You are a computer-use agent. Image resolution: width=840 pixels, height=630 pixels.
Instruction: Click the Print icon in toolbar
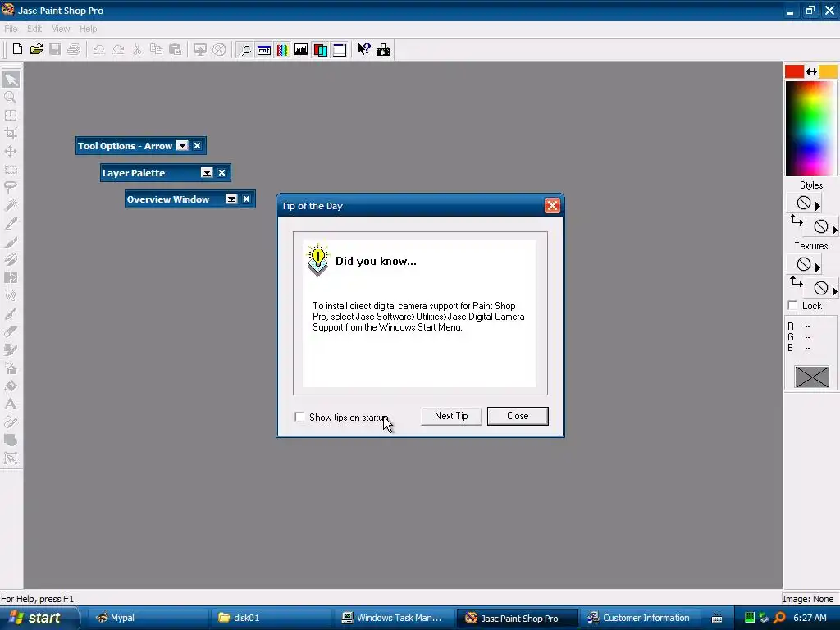pos(73,50)
